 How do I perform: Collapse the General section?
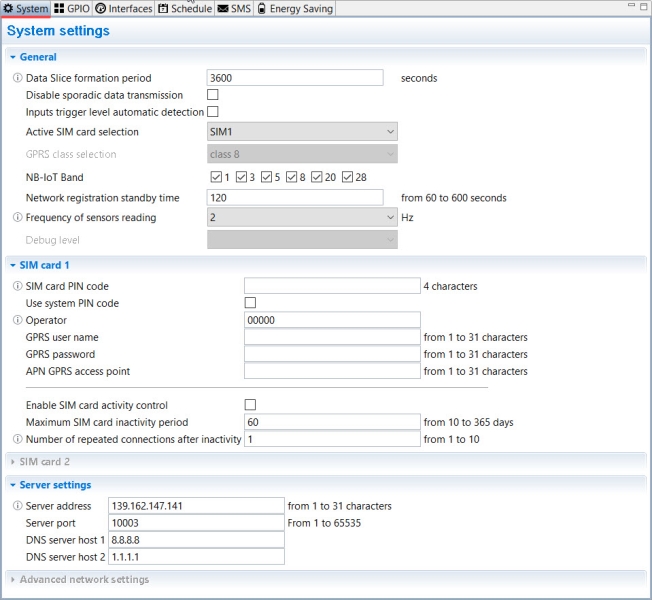pos(13,57)
